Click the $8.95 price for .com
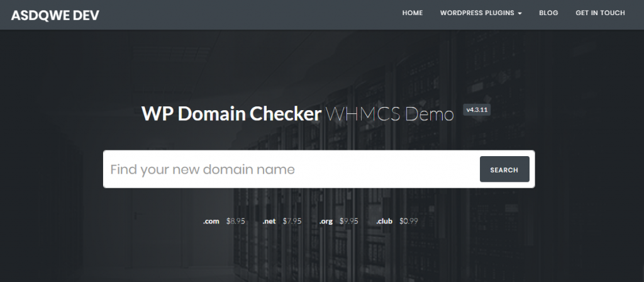Image resolution: width=644 pixels, height=282 pixels. point(235,221)
